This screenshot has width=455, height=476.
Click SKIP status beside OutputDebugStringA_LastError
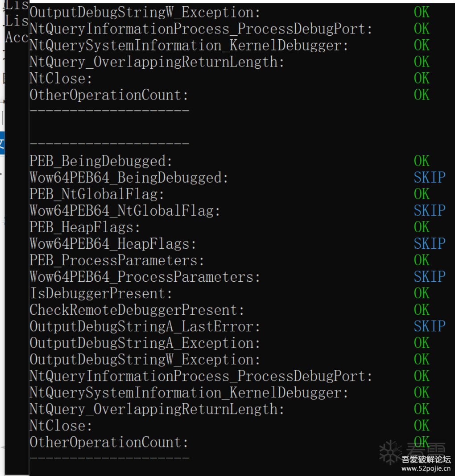(x=430, y=326)
